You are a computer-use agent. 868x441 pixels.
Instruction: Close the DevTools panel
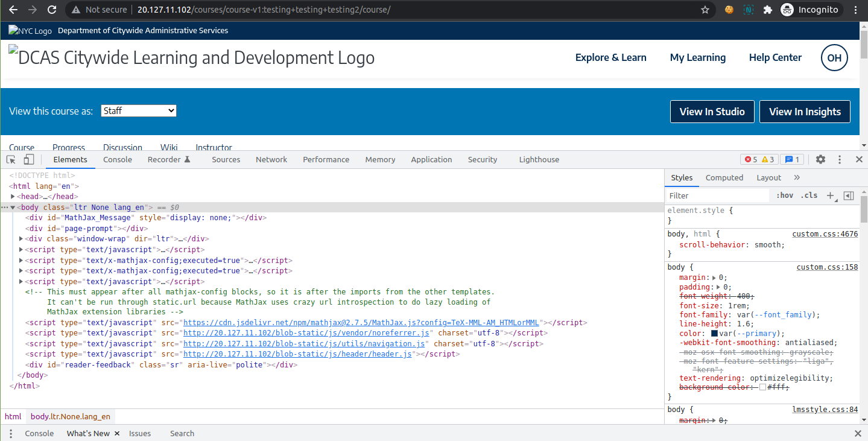(x=859, y=159)
